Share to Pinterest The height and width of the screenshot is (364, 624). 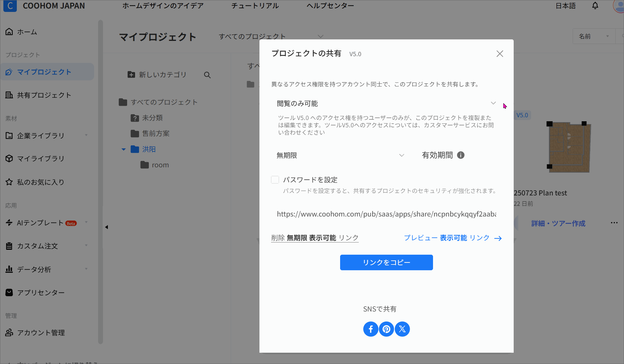pyautogui.click(x=387, y=329)
